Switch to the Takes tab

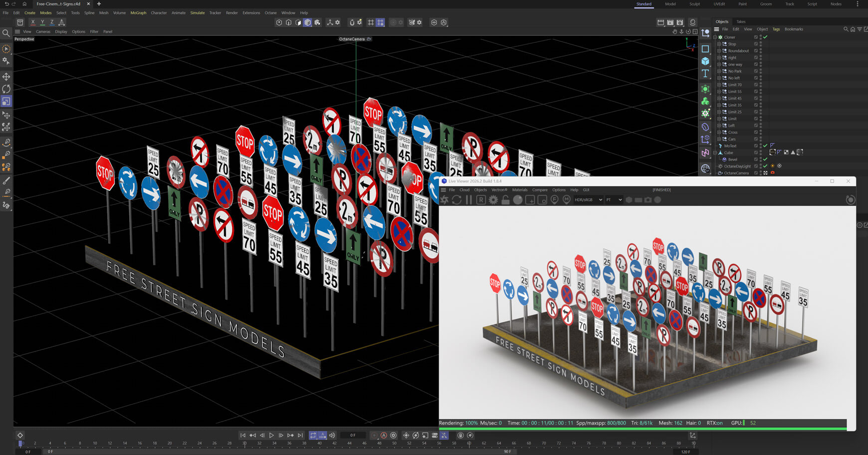741,21
